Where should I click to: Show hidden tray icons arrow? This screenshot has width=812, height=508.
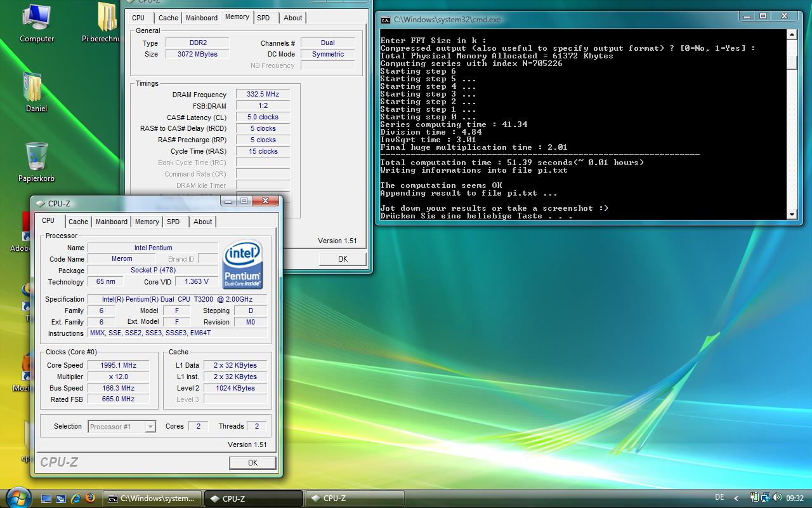tap(736, 498)
